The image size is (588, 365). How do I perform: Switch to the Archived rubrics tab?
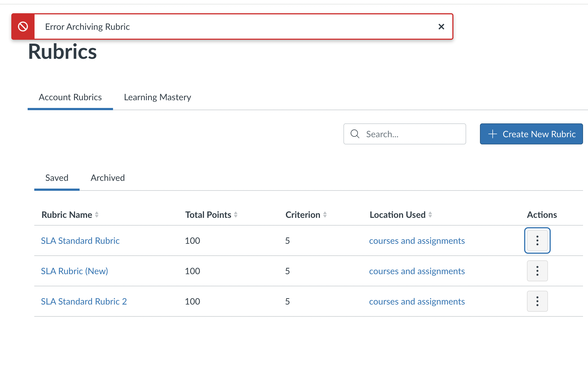[108, 178]
